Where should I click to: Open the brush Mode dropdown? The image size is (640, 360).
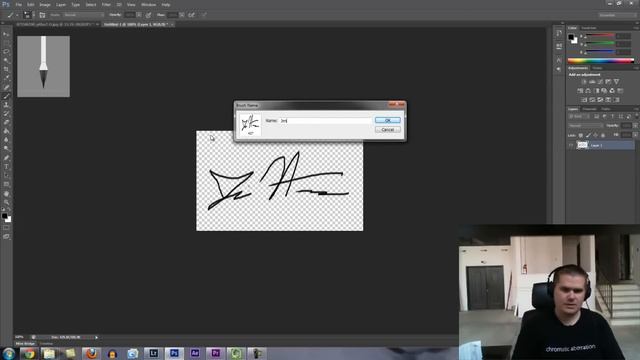(83, 15)
